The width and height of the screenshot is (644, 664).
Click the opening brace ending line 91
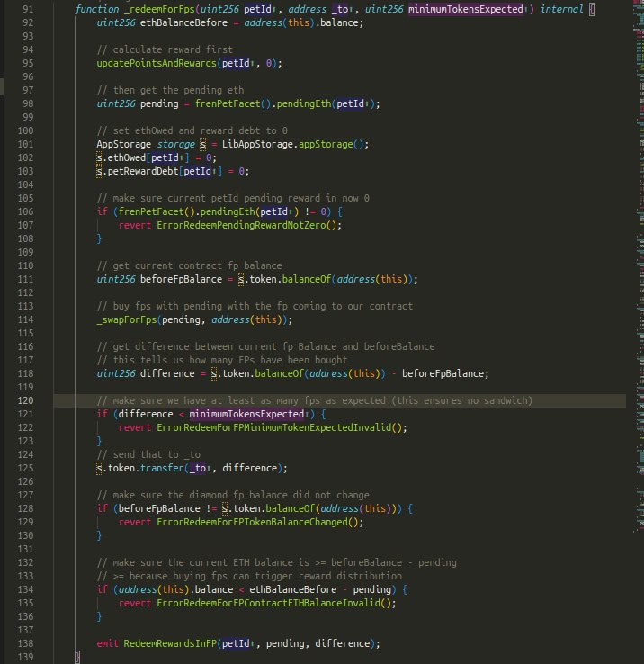(x=592, y=9)
